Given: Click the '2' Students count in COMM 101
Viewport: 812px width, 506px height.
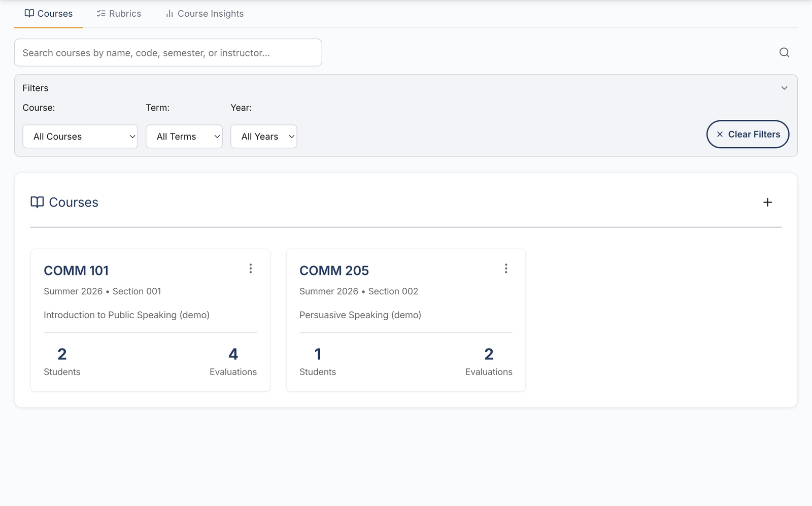Looking at the screenshot, I should tap(62, 354).
